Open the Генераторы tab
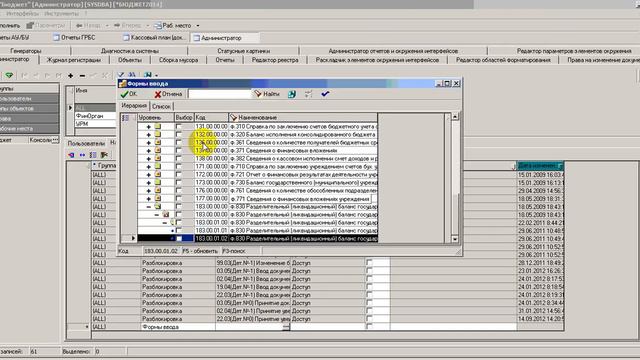The image size is (640, 360). point(26,51)
